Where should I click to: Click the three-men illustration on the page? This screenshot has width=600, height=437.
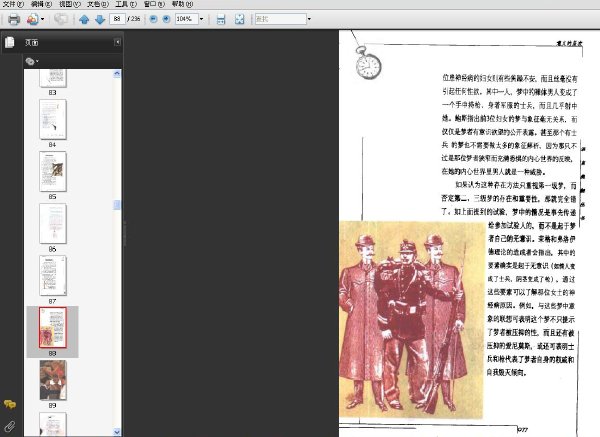click(411, 320)
